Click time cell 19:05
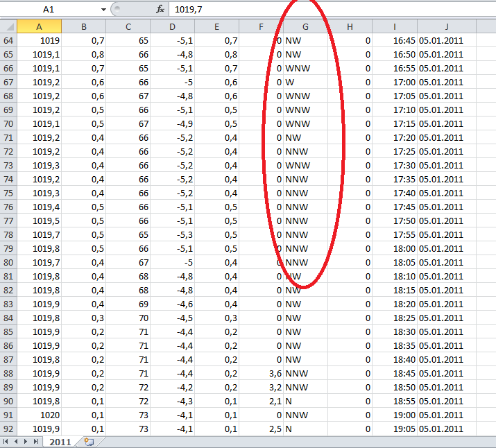Image resolution: width=496 pixels, height=448 pixels. point(395,429)
